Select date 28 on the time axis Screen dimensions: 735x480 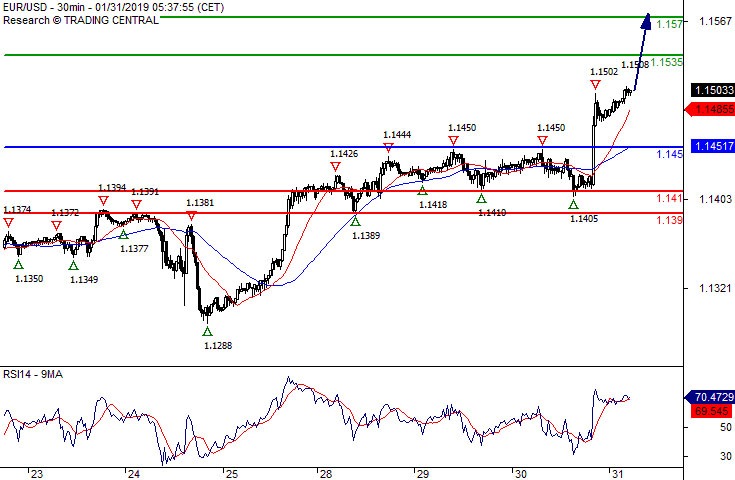click(326, 474)
